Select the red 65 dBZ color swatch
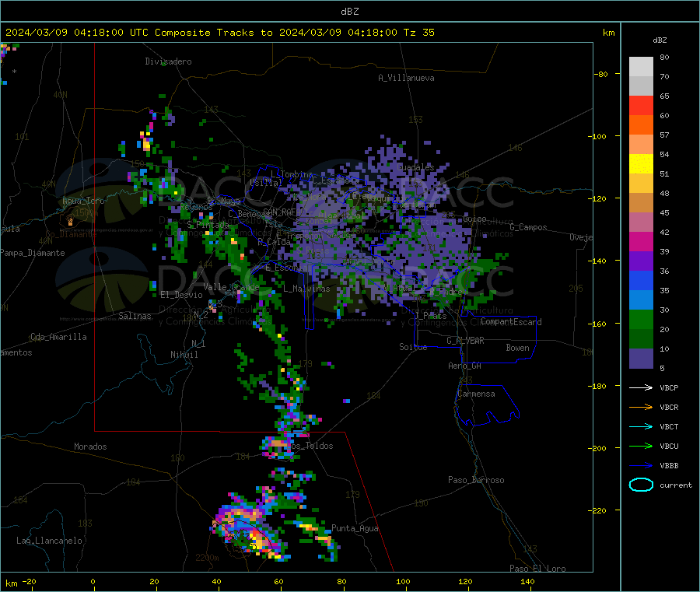This screenshot has height=592, width=700. tap(641, 105)
